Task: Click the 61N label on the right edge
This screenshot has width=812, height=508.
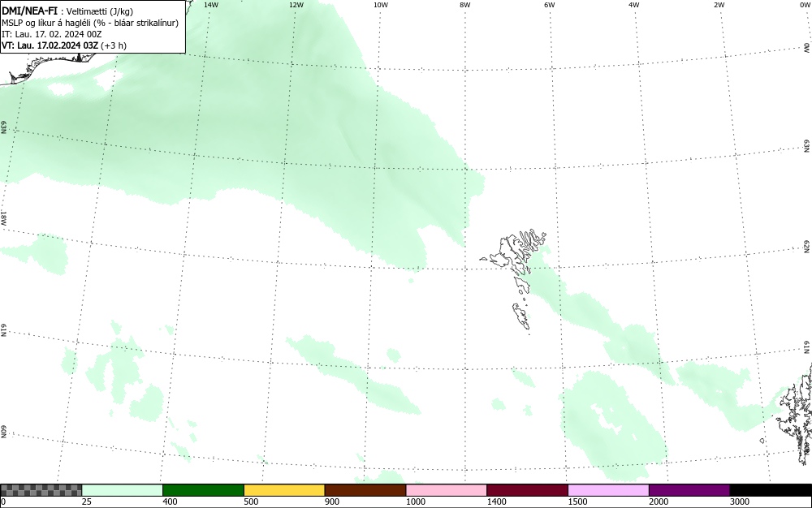Action: [807, 347]
